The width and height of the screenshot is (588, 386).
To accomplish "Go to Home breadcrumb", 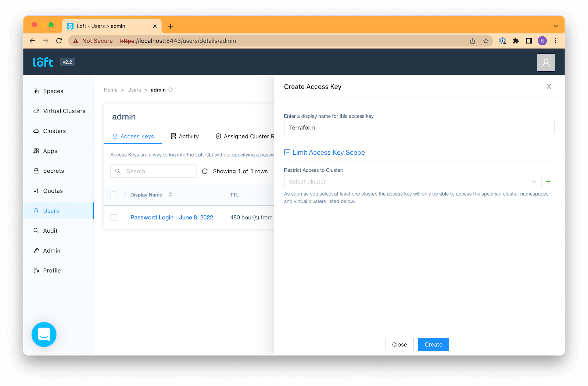I will (111, 90).
